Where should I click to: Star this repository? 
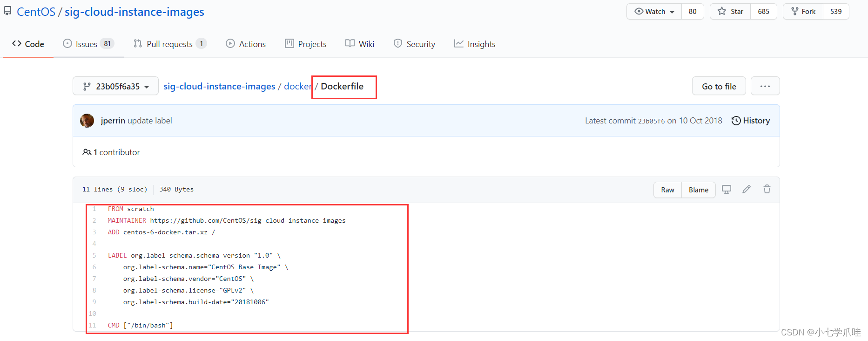(730, 12)
